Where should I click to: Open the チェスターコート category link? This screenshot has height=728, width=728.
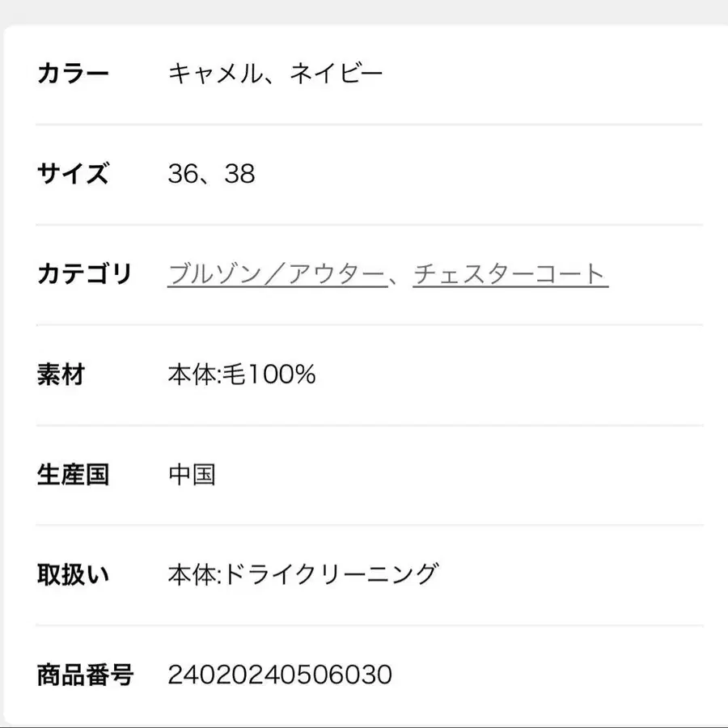click(x=510, y=274)
